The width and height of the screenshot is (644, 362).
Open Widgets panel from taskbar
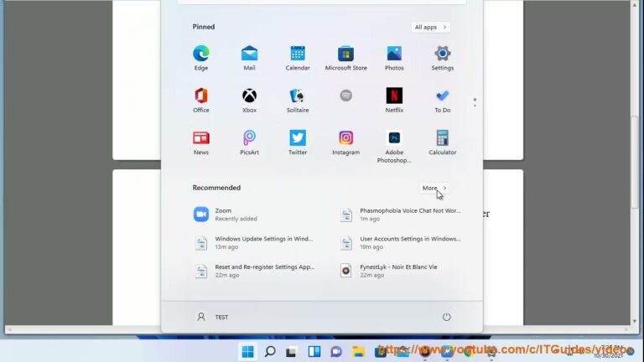pyautogui.click(x=314, y=352)
